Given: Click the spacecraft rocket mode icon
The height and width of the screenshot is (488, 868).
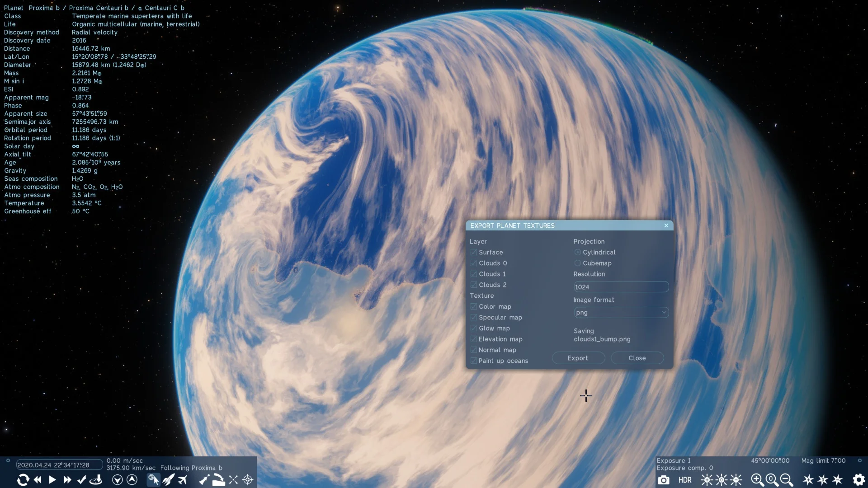Looking at the screenshot, I should click(168, 479).
